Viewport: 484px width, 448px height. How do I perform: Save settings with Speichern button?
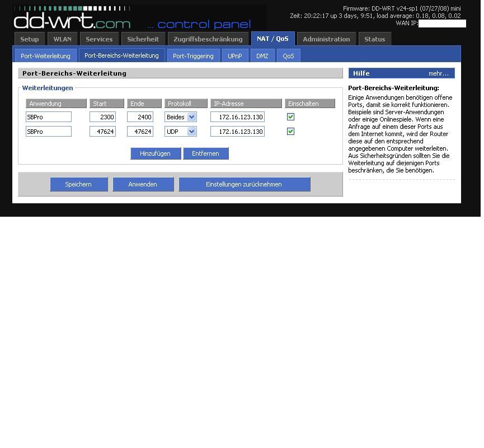coord(78,184)
